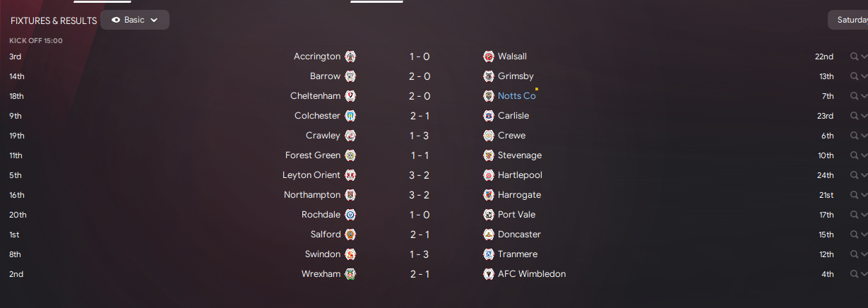Open the Notts Co team link
Screen dimensions: 868x308
coord(516,96)
